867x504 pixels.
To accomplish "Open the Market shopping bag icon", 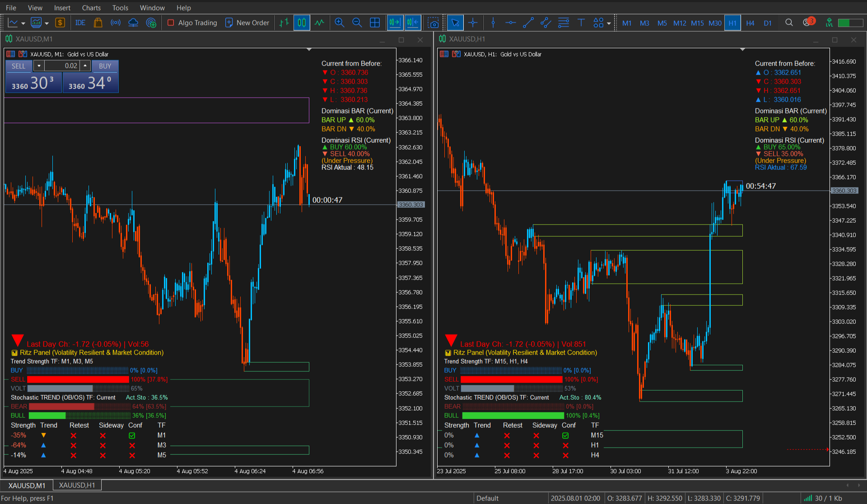I will (x=98, y=23).
